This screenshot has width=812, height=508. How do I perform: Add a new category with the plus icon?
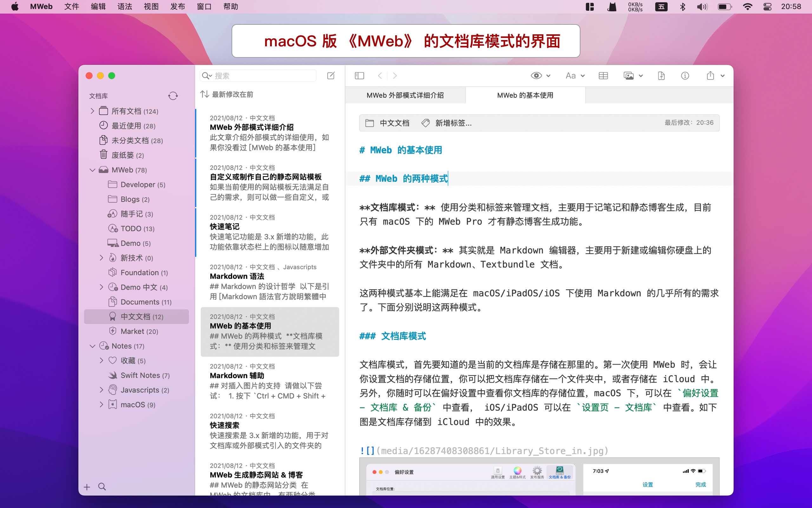[x=87, y=487]
